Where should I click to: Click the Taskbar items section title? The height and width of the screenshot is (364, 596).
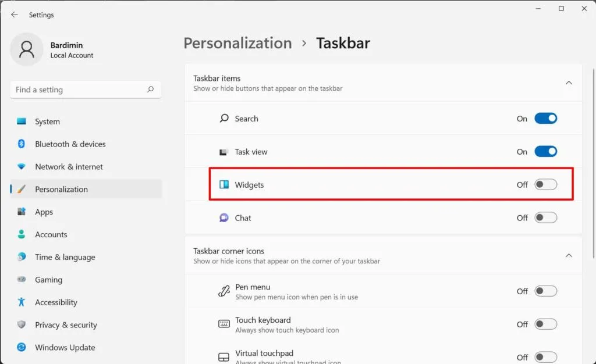[x=217, y=78]
